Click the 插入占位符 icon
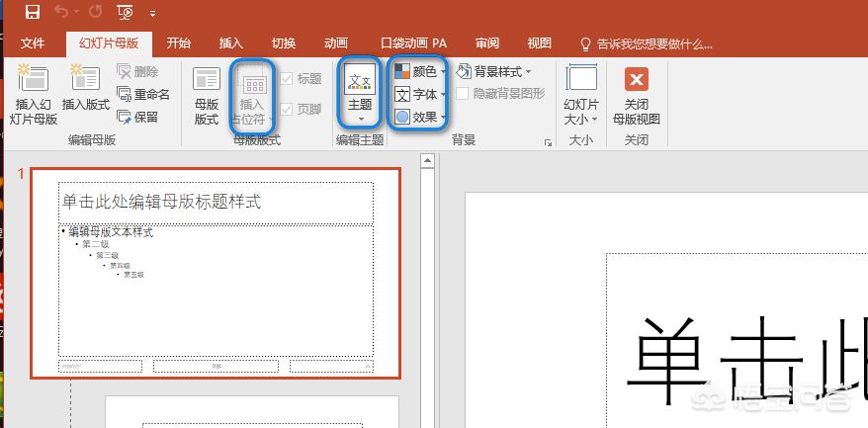Image resolution: width=868 pixels, height=428 pixels. (254, 82)
